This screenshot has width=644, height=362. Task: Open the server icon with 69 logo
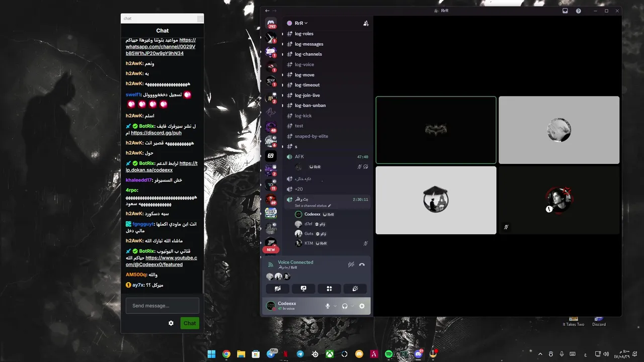click(x=271, y=156)
